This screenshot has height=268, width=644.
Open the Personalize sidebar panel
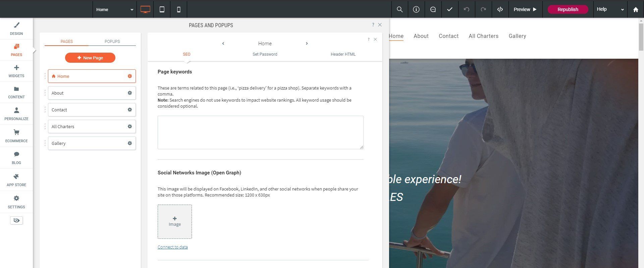16,114
